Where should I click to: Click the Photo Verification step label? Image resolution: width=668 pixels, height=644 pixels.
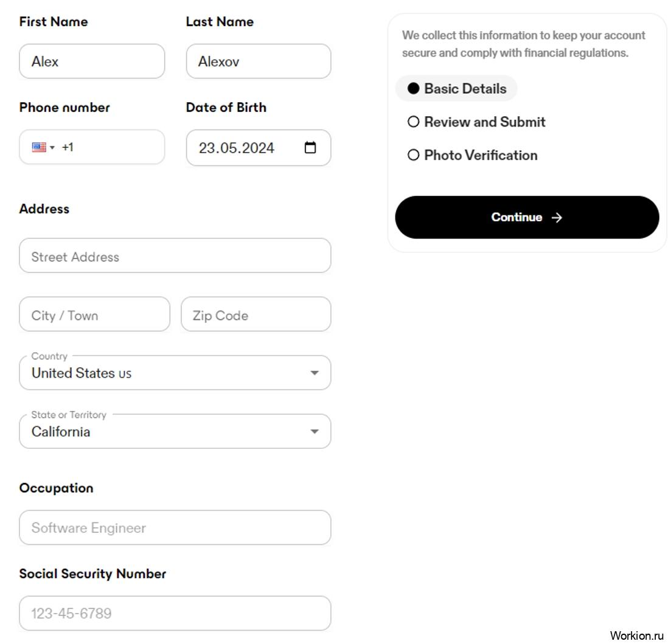point(481,155)
